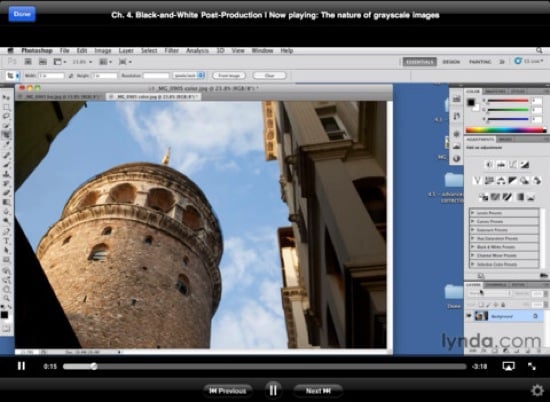
Task: Add a Channel Mixer adjustment
Action: [537, 181]
